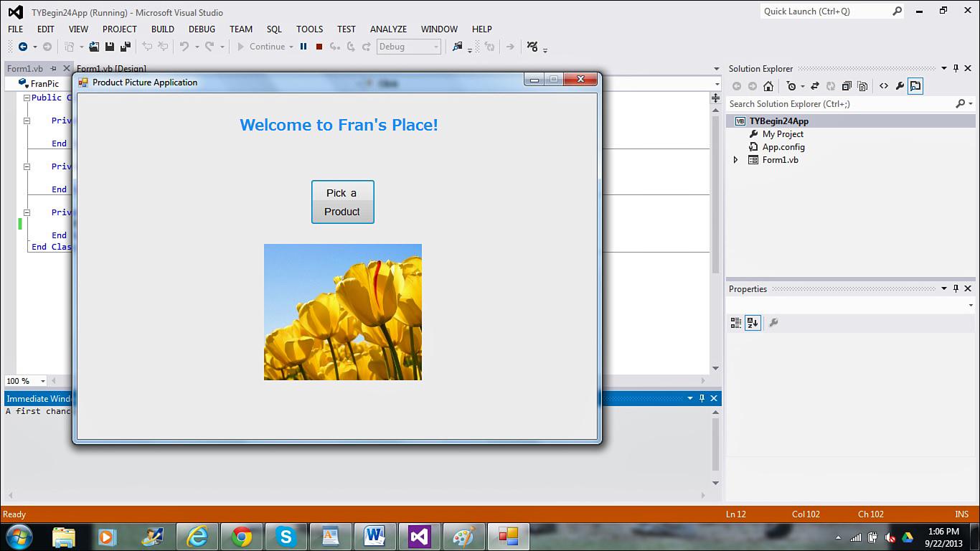Click the tulips picture in the form

coord(343,312)
